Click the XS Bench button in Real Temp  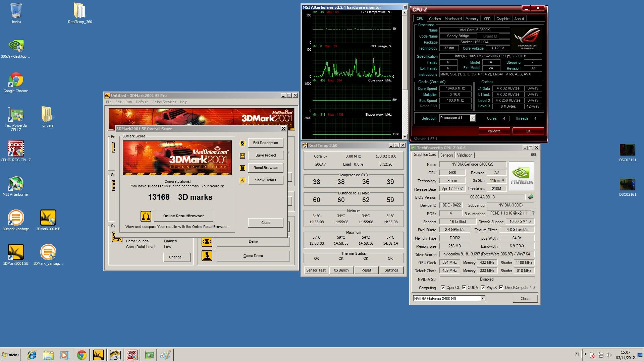(x=341, y=270)
